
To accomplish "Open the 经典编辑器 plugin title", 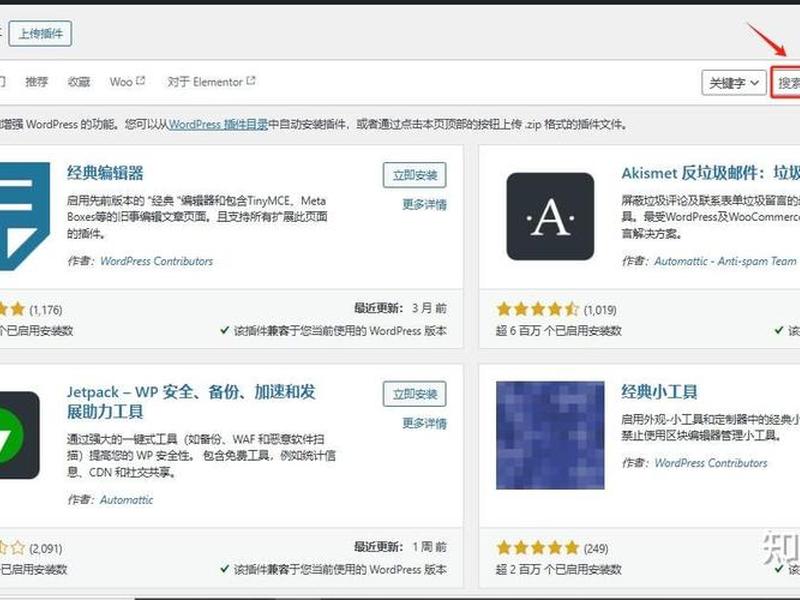I will tap(105, 173).
